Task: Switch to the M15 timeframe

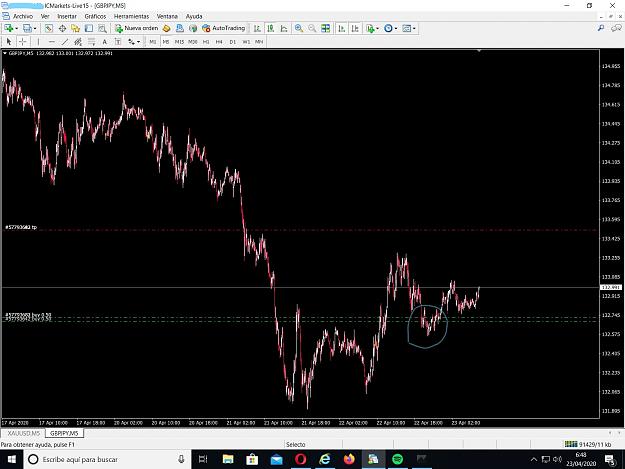Action: tap(179, 41)
